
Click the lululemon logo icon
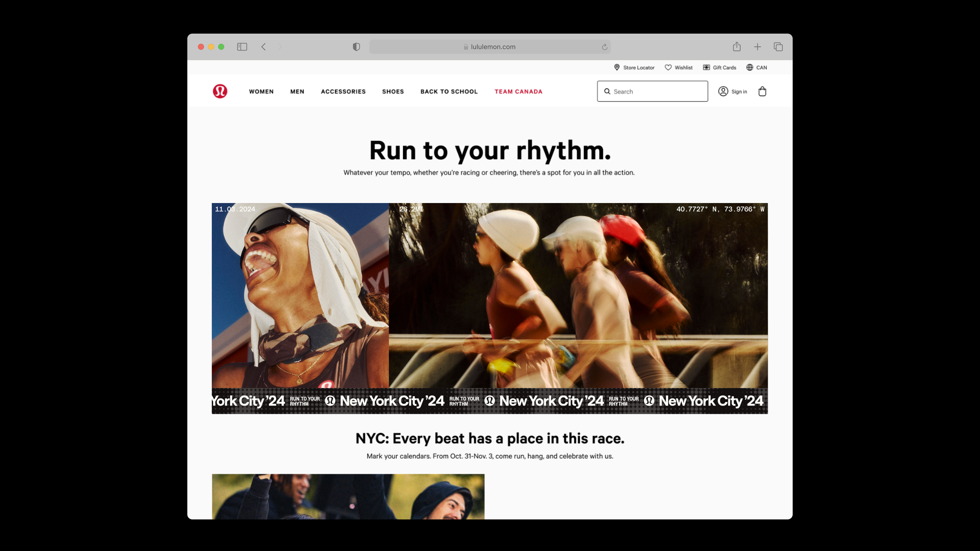coord(220,91)
